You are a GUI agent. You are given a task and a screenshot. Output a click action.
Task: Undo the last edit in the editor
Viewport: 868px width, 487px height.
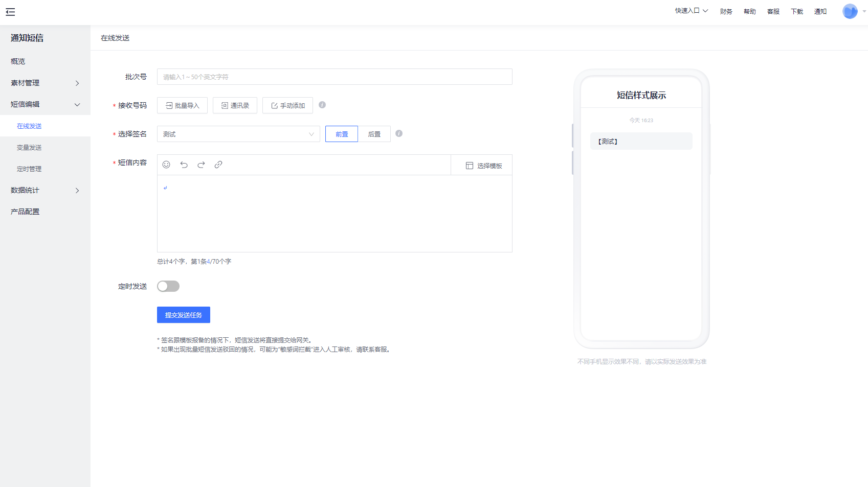point(184,165)
